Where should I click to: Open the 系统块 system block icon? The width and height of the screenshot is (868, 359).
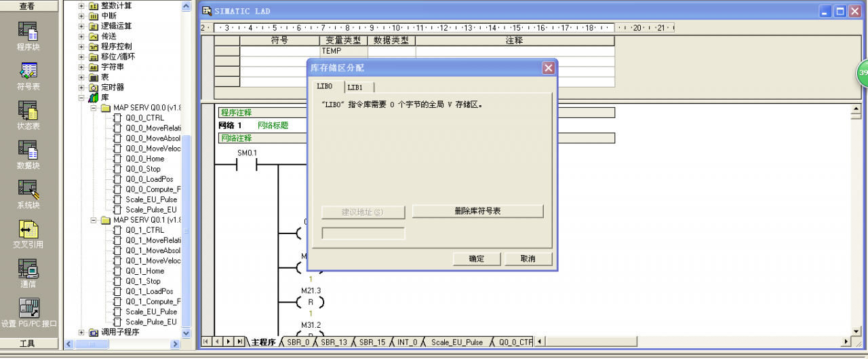click(28, 189)
